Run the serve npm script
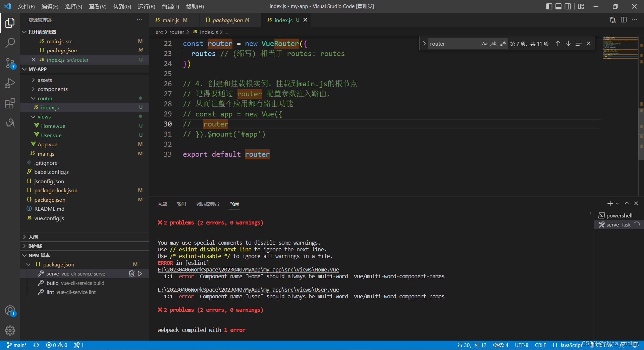 coord(140,274)
